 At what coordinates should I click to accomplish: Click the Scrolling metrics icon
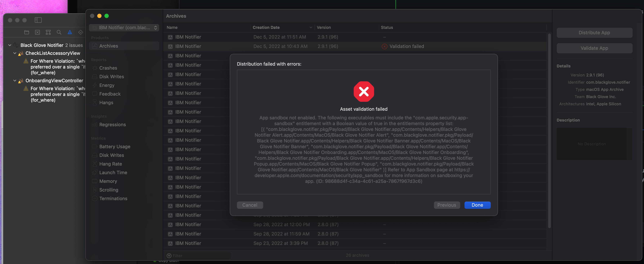pos(95,190)
